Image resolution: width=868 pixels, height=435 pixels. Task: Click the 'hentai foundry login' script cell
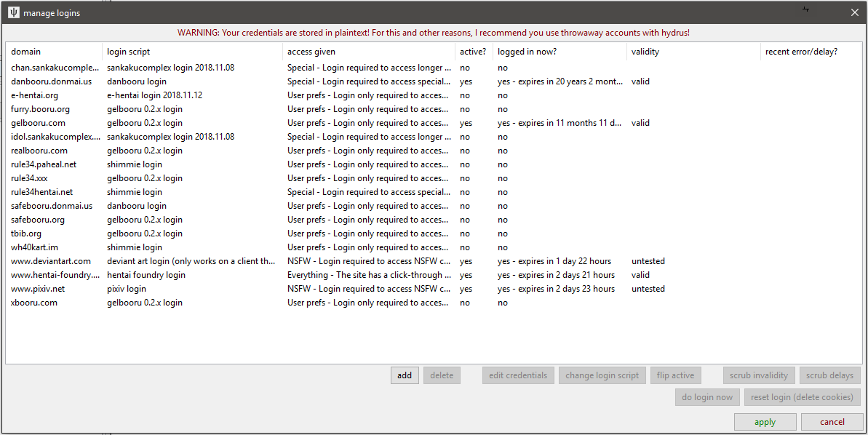tap(146, 275)
